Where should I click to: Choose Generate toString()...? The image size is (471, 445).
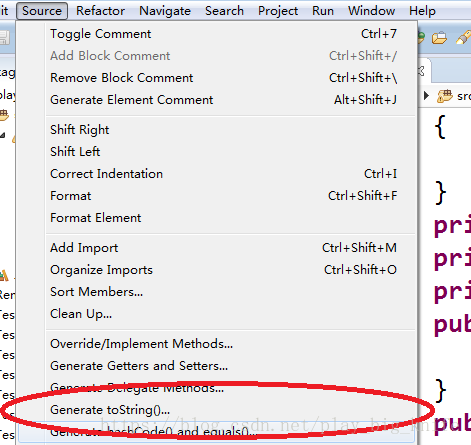point(217,410)
